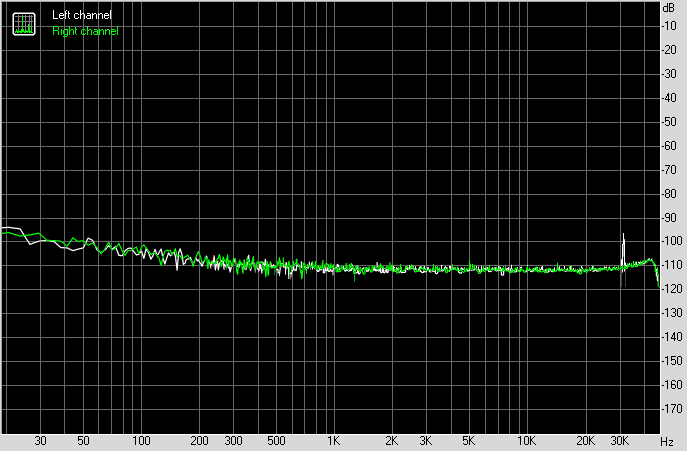Click the -10 dB axis label
The width and height of the screenshot is (687, 451).
[669, 26]
